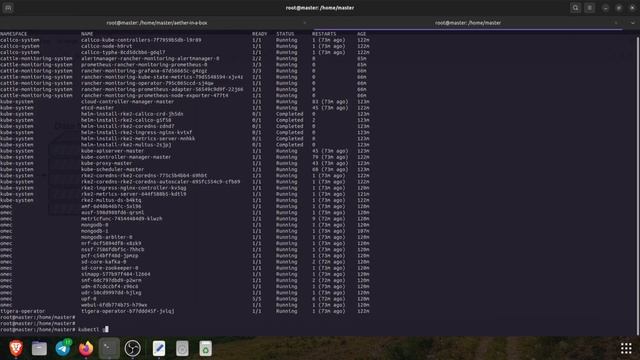Click the kubectl command prompt line

pos(54,329)
